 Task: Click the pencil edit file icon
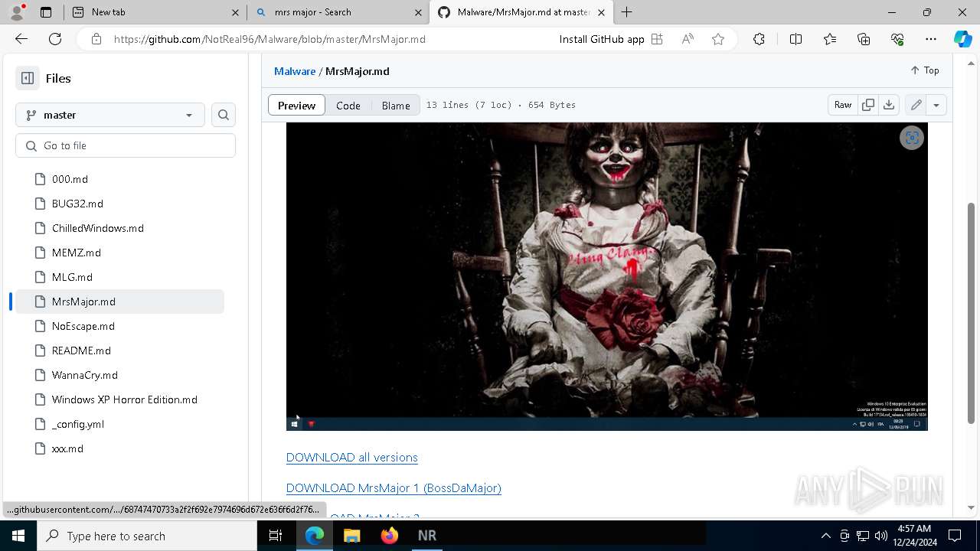tap(916, 105)
